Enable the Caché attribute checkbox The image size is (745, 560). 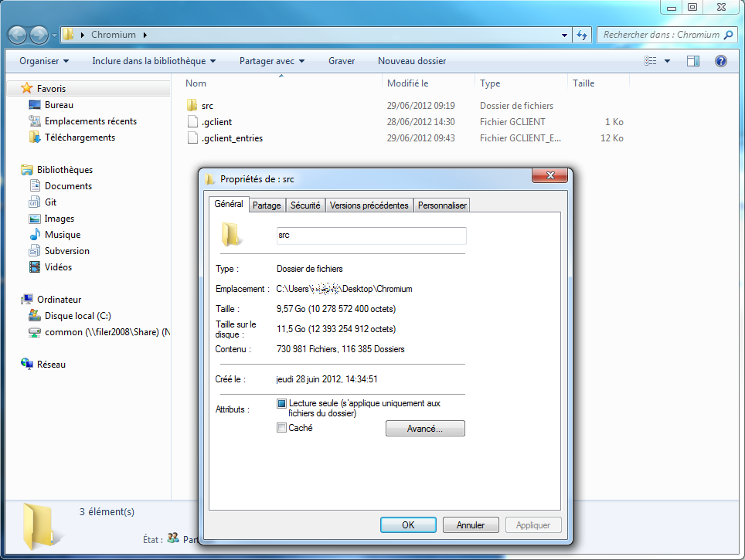tap(281, 428)
